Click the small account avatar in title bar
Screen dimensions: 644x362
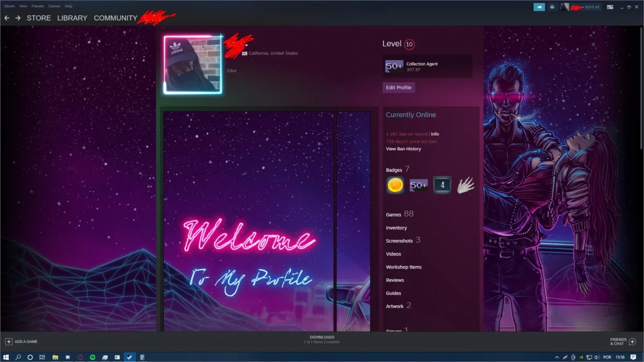[x=564, y=7]
